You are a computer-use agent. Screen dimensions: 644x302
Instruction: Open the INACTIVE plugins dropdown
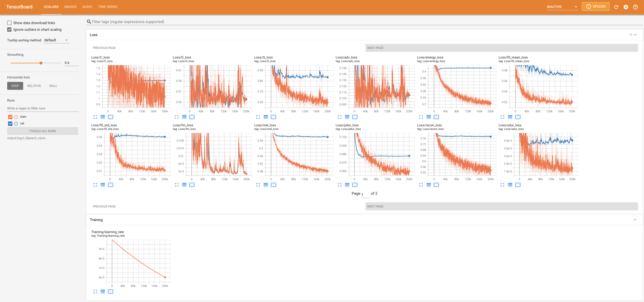tap(562, 7)
